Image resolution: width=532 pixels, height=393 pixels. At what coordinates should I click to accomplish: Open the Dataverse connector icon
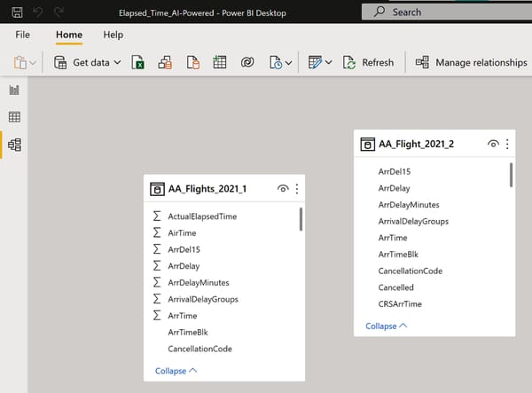point(246,63)
